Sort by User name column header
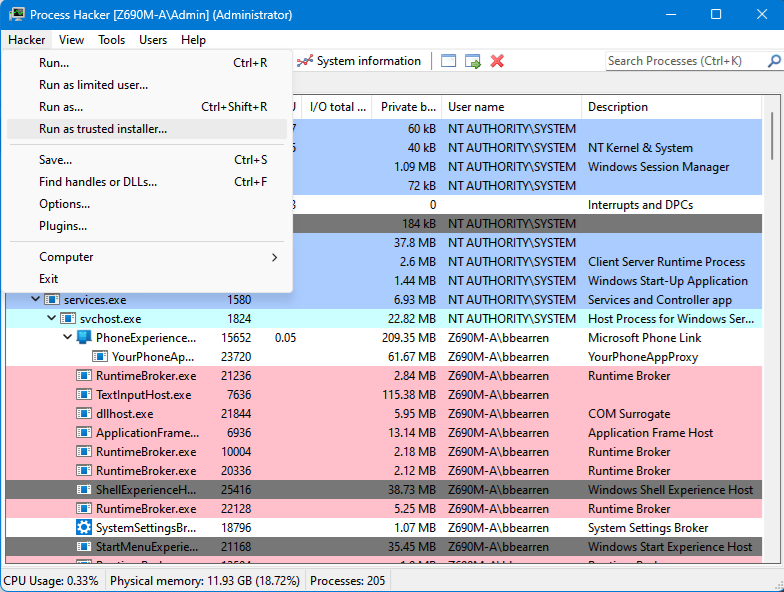 point(512,106)
